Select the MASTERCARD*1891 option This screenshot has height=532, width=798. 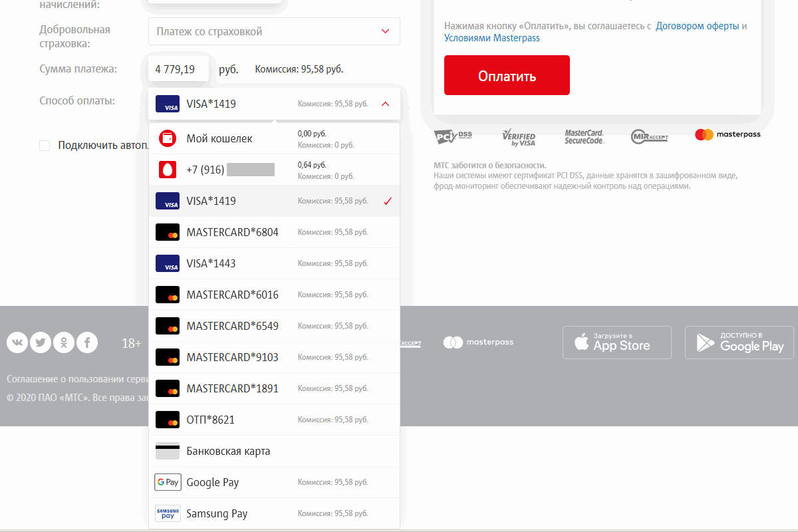tap(274, 388)
